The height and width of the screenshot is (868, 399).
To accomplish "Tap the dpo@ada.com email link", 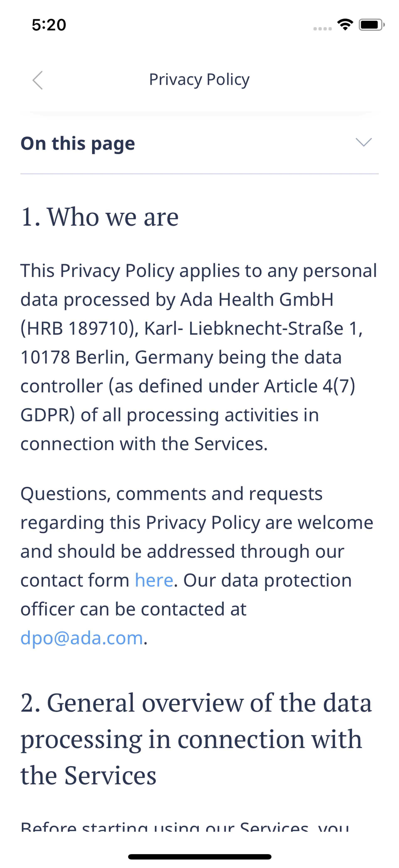I will [82, 638].
